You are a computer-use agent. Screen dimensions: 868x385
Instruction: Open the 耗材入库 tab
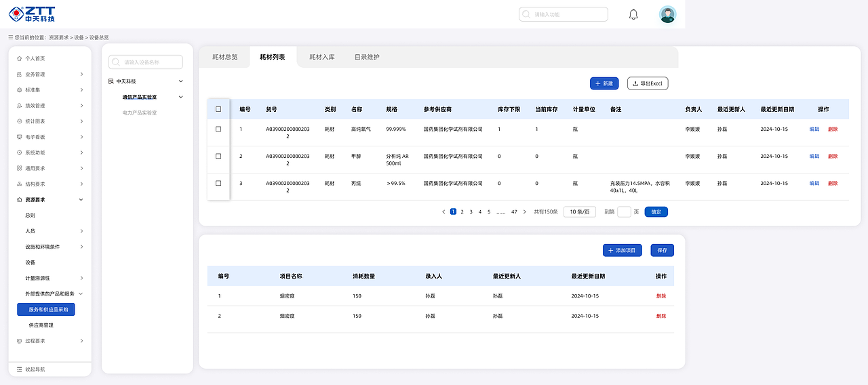[x=322, y=57]
